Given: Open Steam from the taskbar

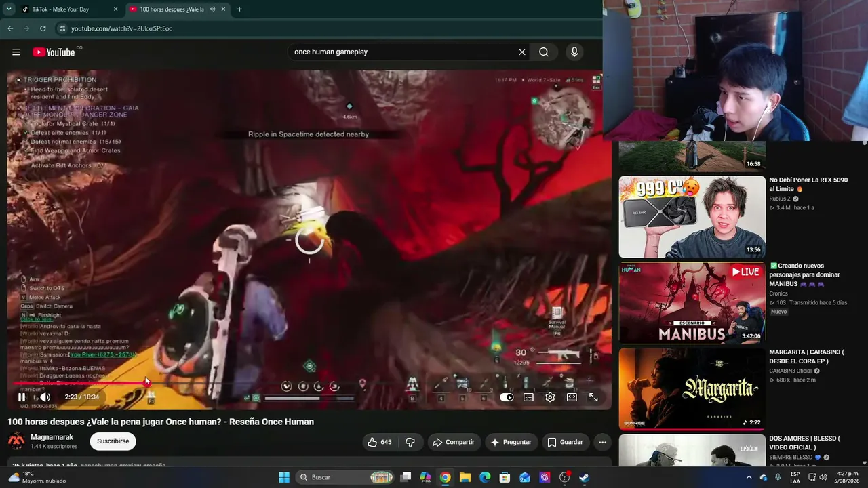Looking at the screenshot, I should 584,477.
